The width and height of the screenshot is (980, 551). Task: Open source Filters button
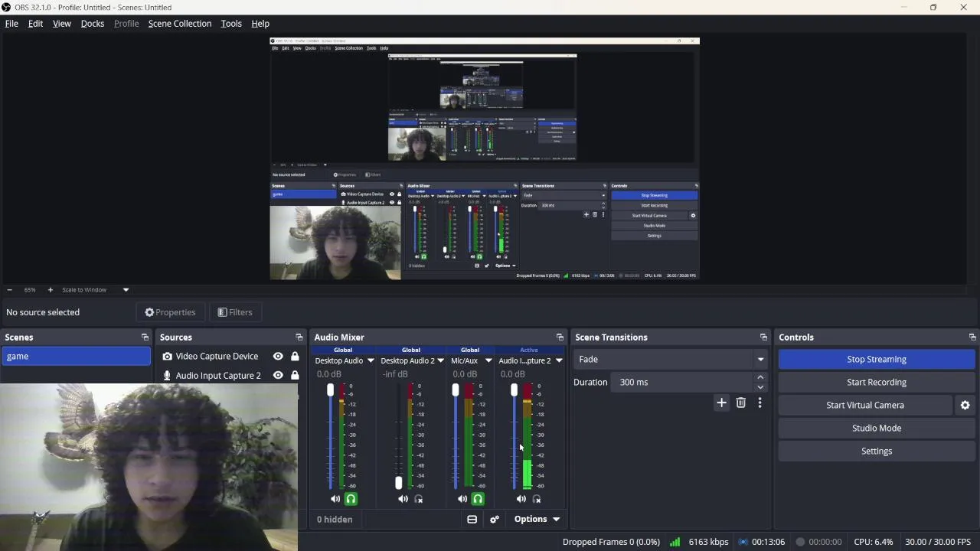tap(235, 312)
